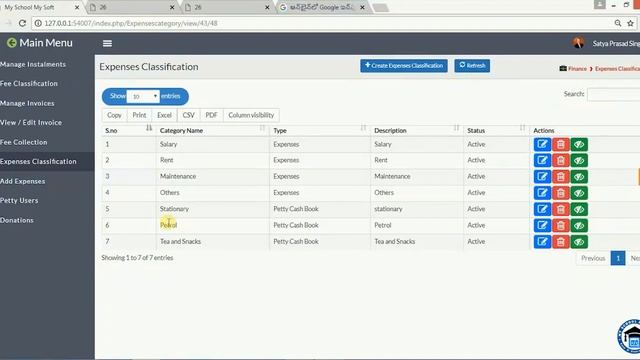The image size is (640, 360).
Task: Switch to the My School My Soft tab
Action: (41, 7)
